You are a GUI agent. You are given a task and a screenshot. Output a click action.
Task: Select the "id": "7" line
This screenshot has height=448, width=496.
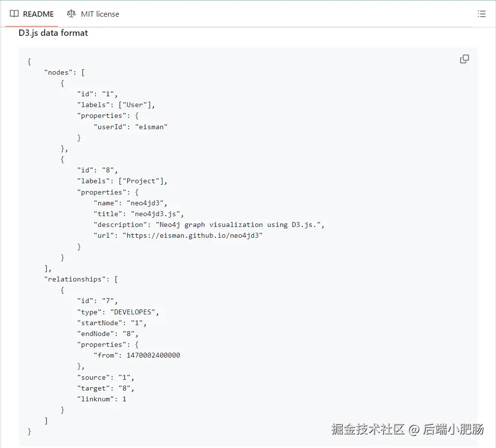point(97,301)
